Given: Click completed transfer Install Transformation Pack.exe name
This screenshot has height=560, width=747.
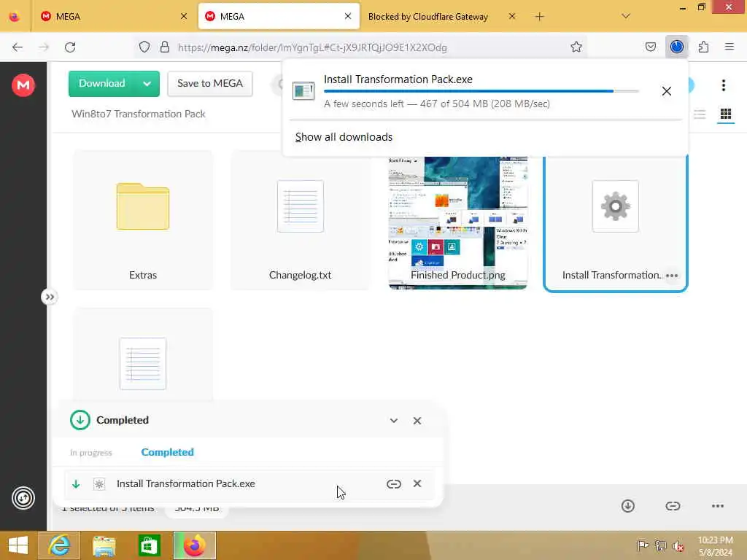Looking at the screenshot, I should pos(186,483).
